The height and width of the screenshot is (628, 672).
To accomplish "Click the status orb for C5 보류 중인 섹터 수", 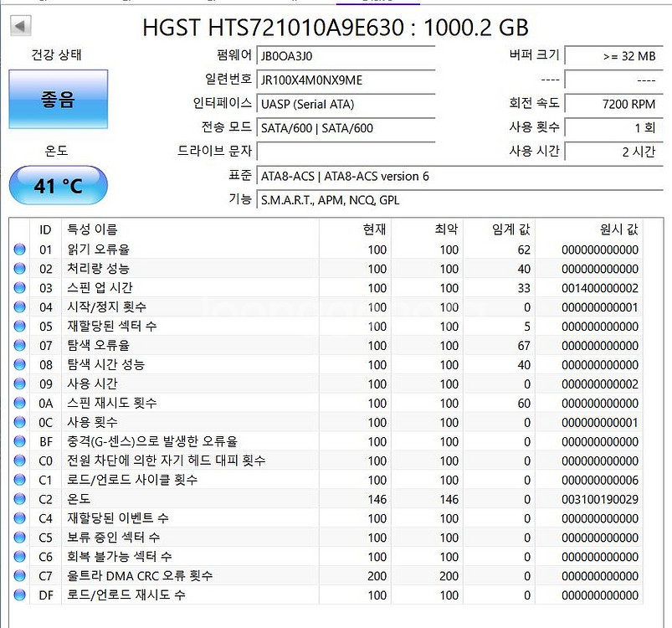I will (20, 537).
